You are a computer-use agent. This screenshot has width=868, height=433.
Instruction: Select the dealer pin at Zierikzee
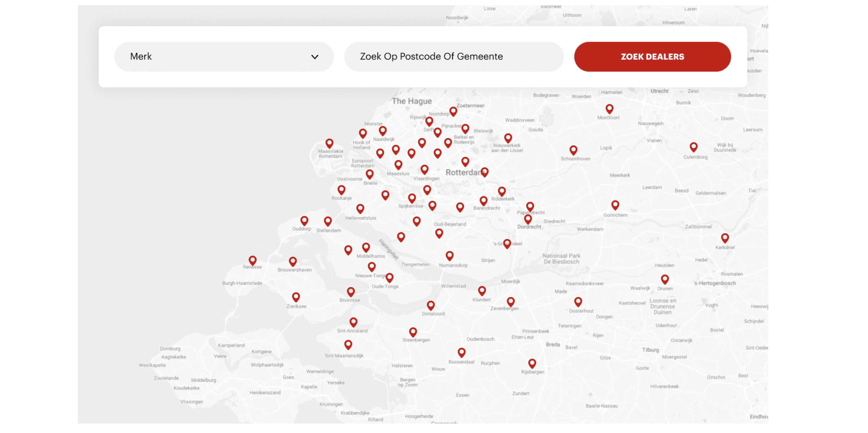tap(296, 297)
